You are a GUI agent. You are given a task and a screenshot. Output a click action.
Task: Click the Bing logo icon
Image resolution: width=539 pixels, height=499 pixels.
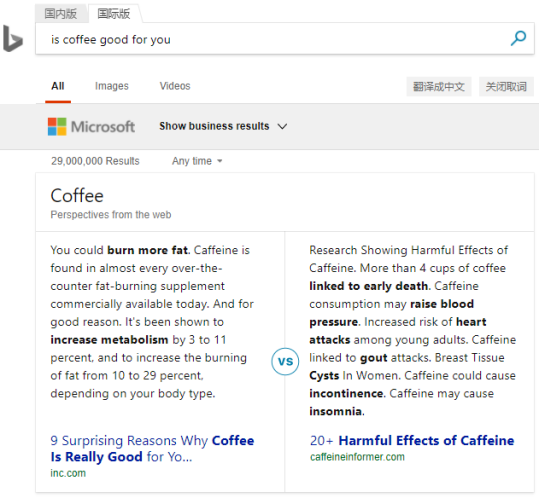13,38
